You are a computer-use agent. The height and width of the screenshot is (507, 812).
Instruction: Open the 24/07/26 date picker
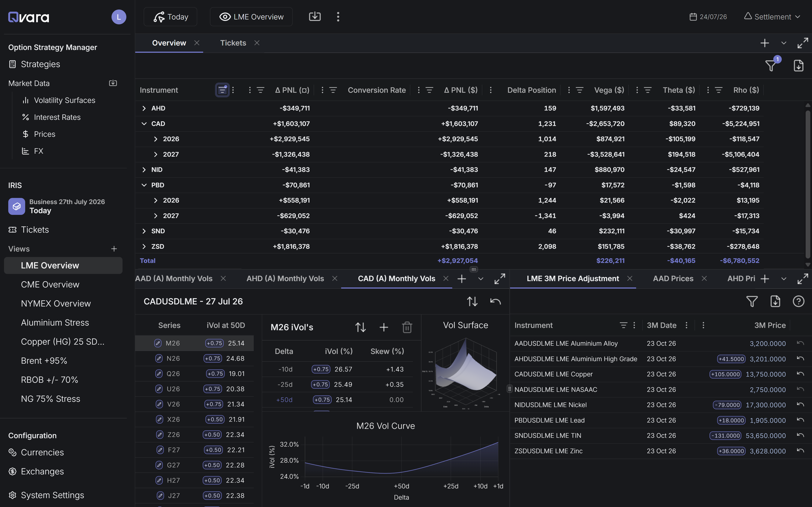coord(708,17)
